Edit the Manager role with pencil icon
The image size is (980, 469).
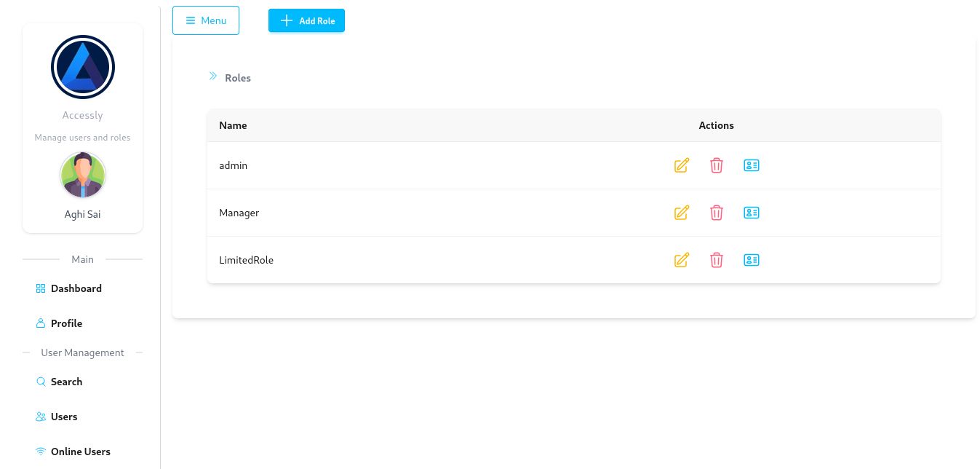[681, 213]
